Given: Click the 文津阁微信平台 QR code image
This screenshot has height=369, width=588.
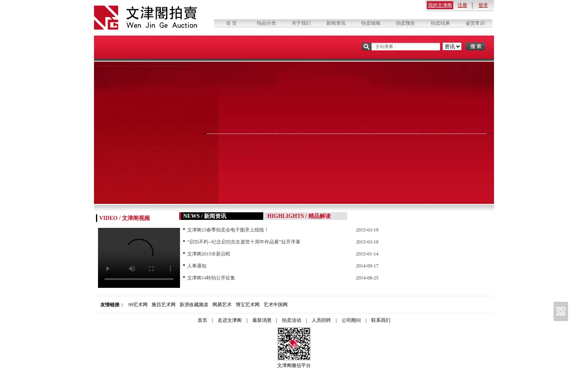Looking at the screenshot, I should tap(294, 344).
